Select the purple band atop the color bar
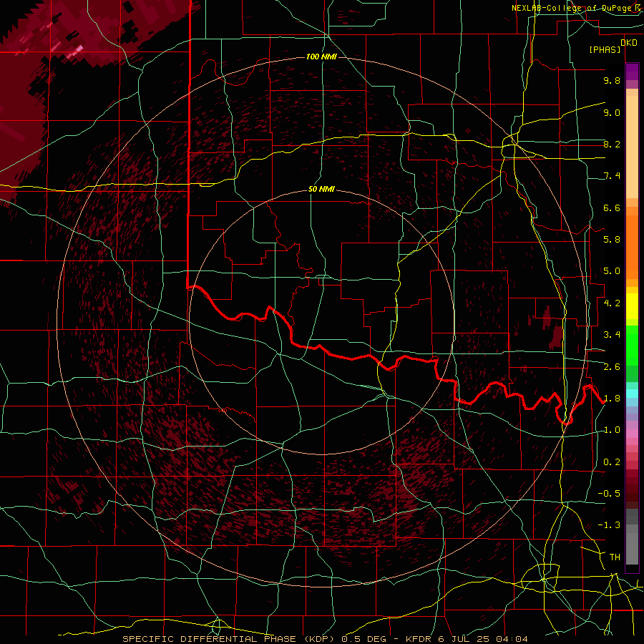Screen dimensions: 644x644 [632, 72]
